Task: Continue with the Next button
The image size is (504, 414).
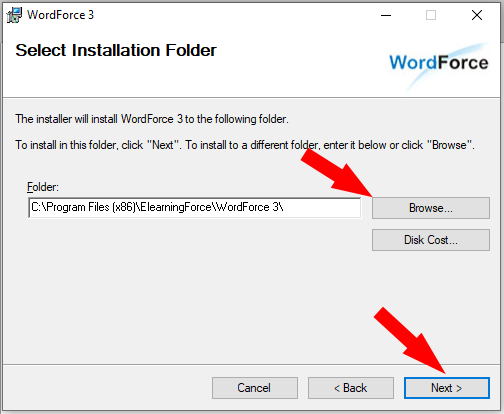Action: (447, 388)
